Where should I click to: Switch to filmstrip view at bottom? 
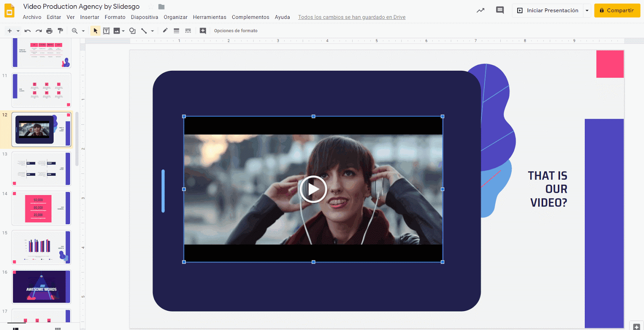click(16, 328)
